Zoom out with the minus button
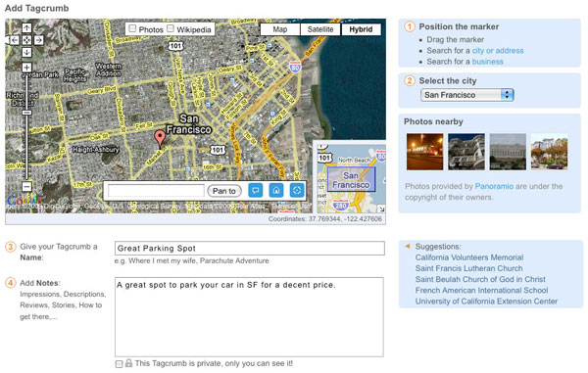The height and width of the screenshot is (373, 588). pyautogui.click(x=26, y=186)
